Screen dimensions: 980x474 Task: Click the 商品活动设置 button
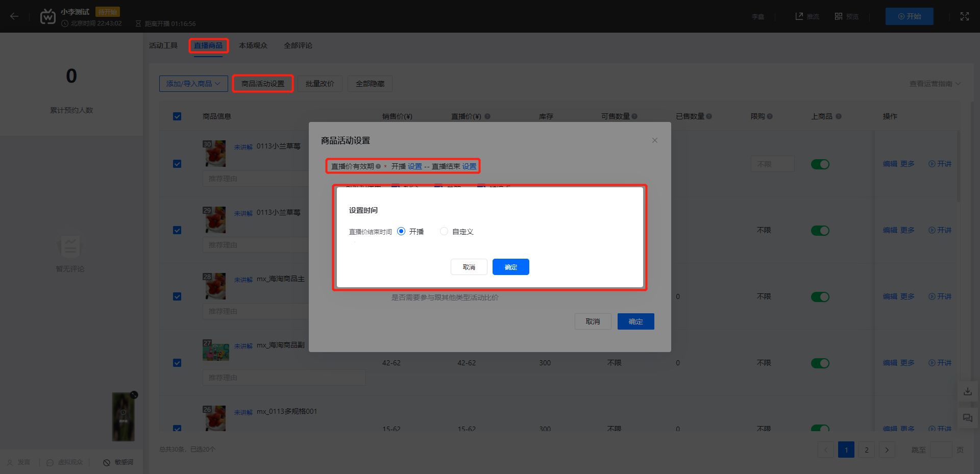pyautogui.click(x=263, y=84)
